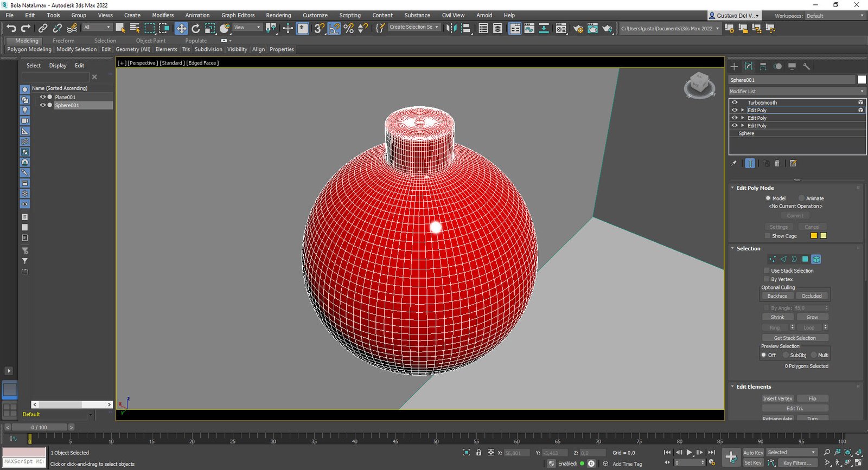
Task: Click the first yellow Show Cage swatch
Action: (814, 236)
